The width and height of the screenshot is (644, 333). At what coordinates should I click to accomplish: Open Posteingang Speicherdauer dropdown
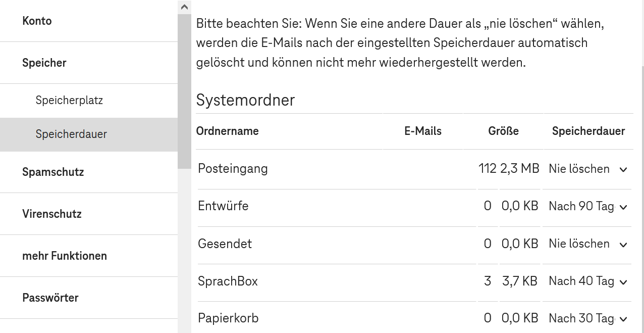click(587, 169)
